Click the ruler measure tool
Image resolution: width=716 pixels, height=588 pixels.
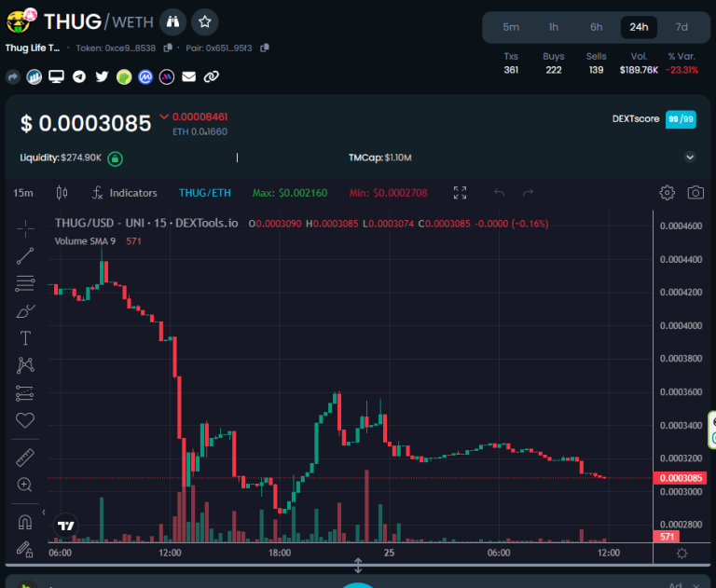(25, 458)
